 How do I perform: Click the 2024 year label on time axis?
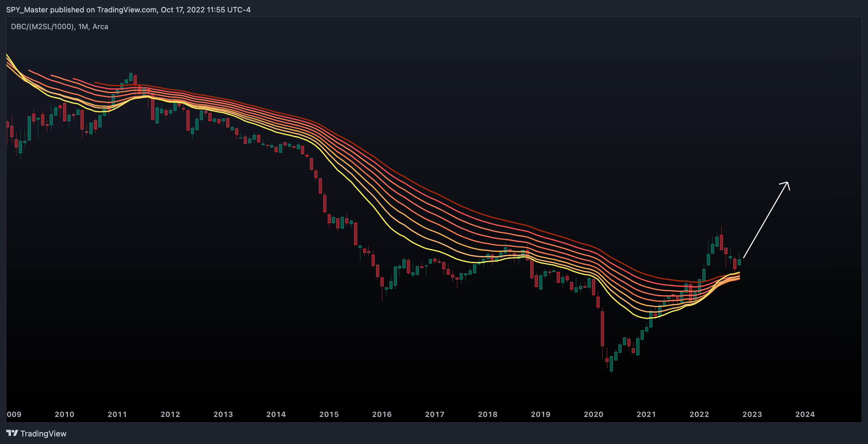[805, 414]
